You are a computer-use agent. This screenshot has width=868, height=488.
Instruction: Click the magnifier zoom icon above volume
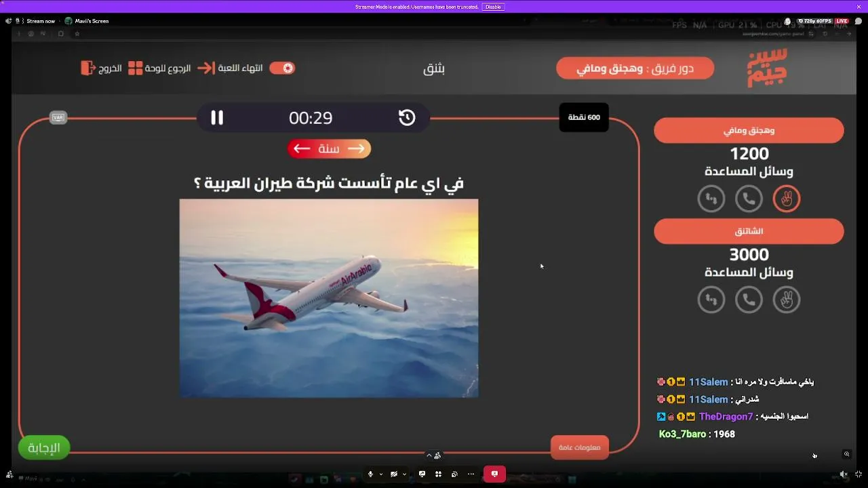846,454
